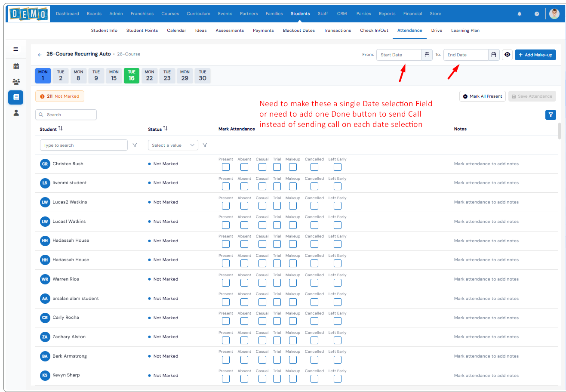This screenshot has height=392, width=566.
Task: Open the group people icon in sidebar
Action: coord(16,82)
